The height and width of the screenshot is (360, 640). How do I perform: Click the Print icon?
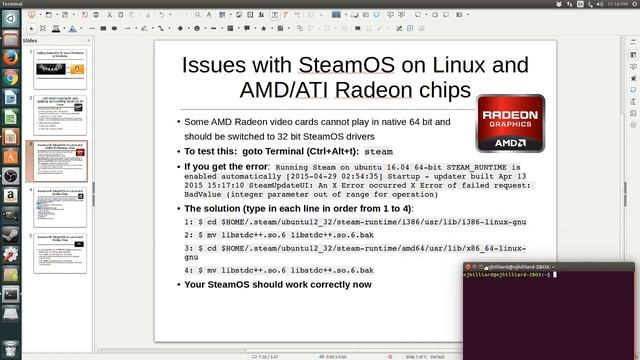point(96,15)
